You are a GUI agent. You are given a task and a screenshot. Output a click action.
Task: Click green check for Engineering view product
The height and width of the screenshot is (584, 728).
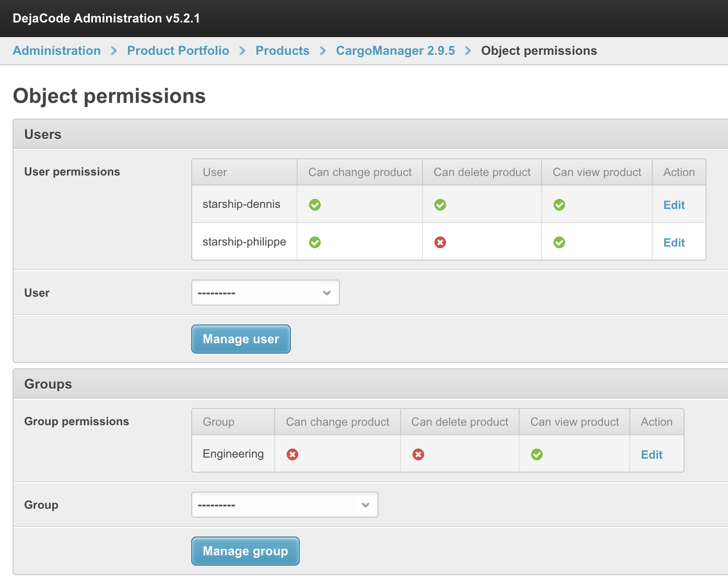[x=537, y=454]
